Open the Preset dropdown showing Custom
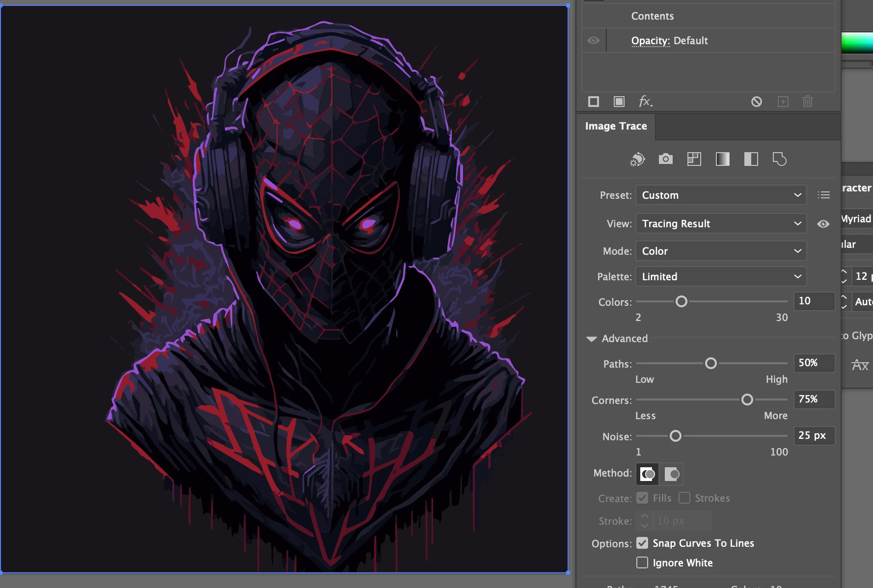 (721, 195)
